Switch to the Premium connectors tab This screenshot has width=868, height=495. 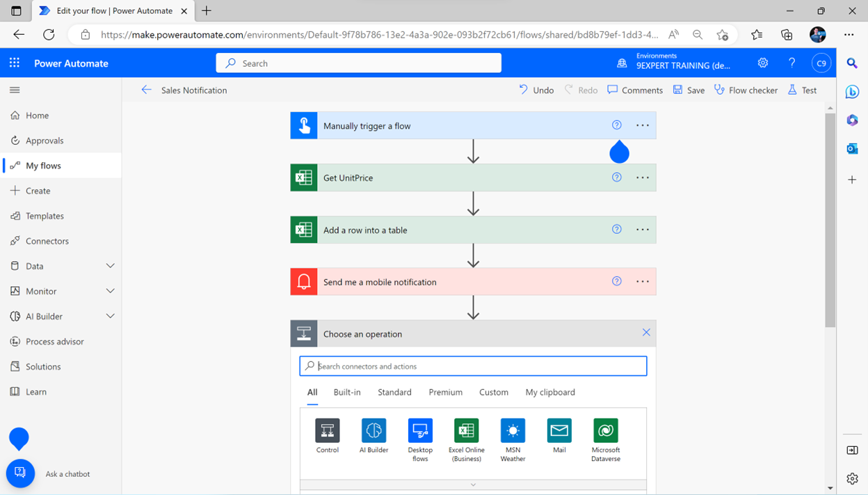[x=445, y=392]
